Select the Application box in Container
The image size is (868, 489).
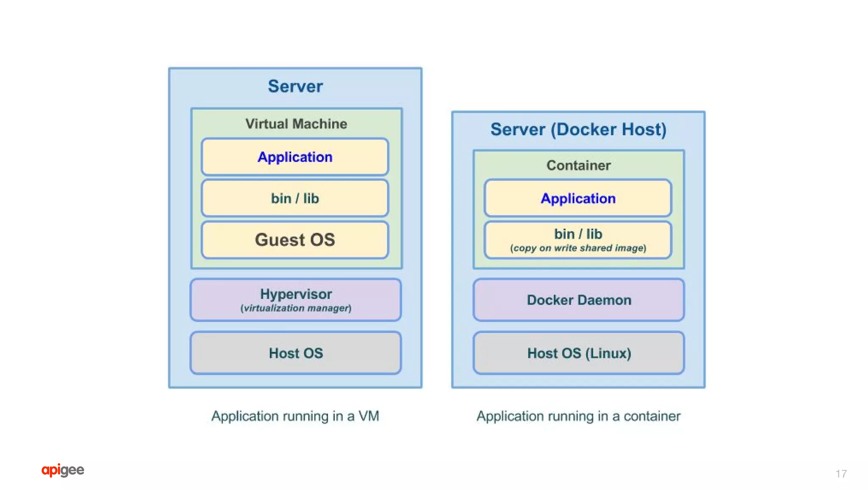pyautogui.click(x=578, y=198)
